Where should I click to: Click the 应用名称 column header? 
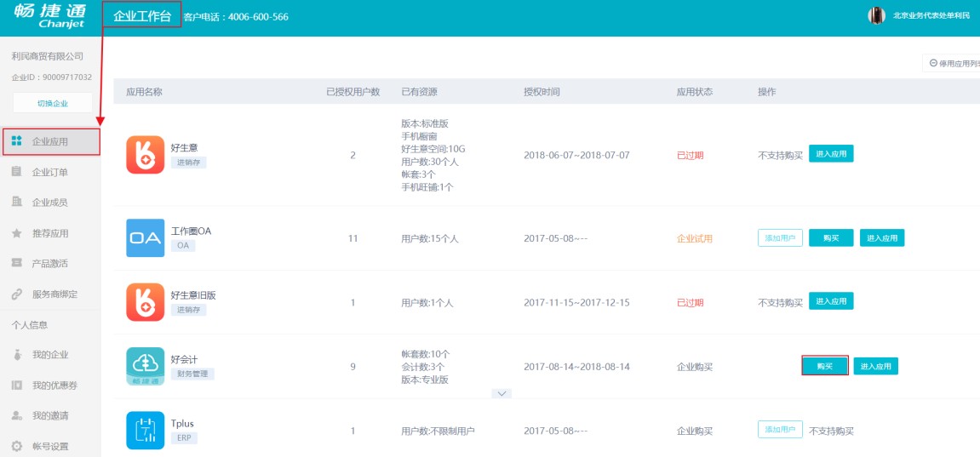(x=144, y=92)
